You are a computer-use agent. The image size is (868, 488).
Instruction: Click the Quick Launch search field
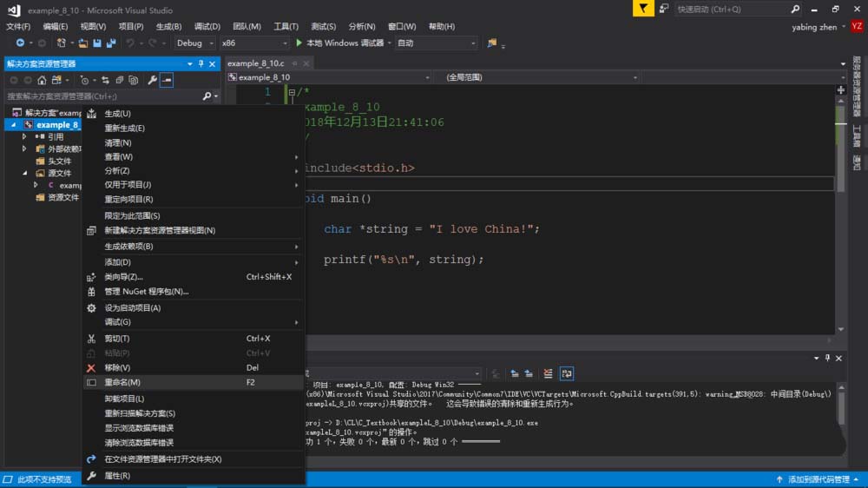tap(730, 10)
